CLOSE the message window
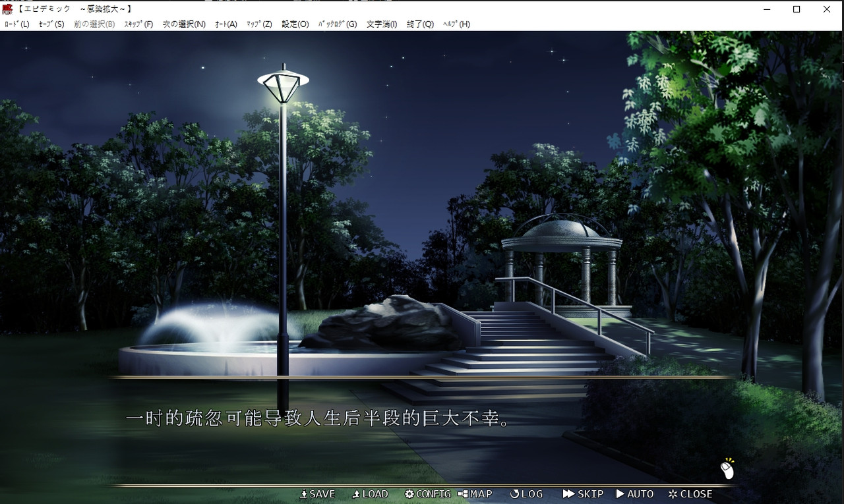844x504 pixels. click(690, 494)
